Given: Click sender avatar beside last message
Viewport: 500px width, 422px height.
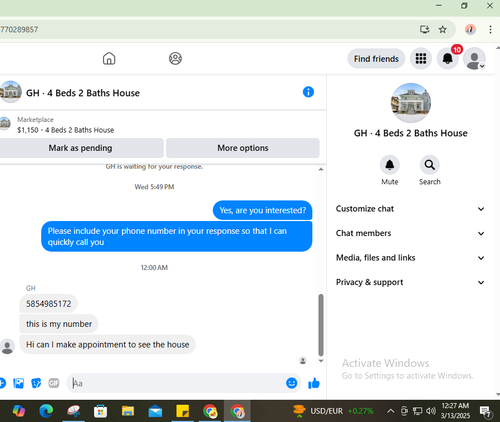Looking at the screenshot, I should [7, 346].
